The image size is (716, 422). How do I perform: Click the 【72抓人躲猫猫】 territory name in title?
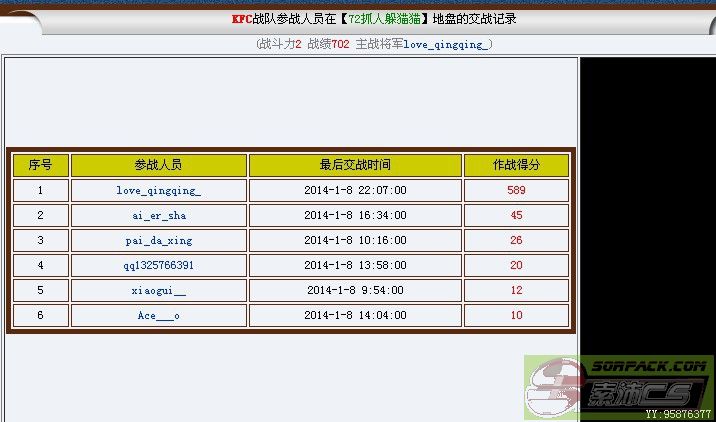coord(375,19)
